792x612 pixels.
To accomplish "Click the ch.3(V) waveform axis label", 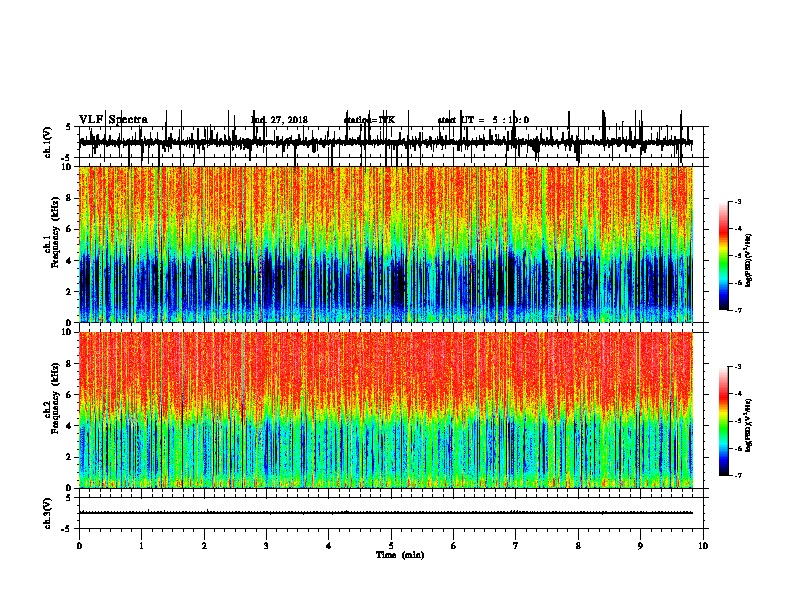I will (x=47, y=513).
